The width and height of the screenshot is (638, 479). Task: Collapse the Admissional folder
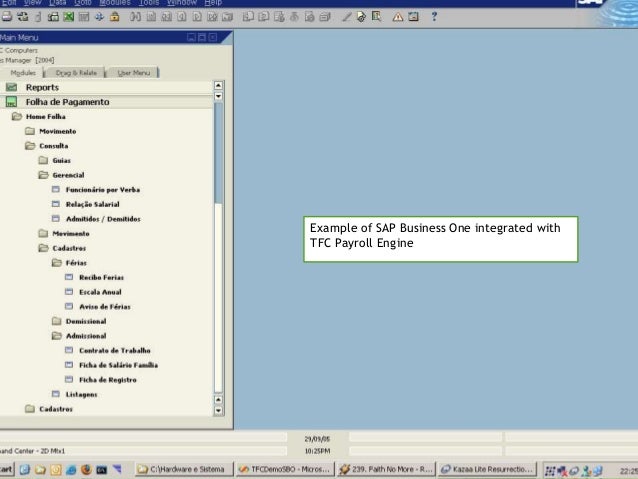click(x=57, y=336)
